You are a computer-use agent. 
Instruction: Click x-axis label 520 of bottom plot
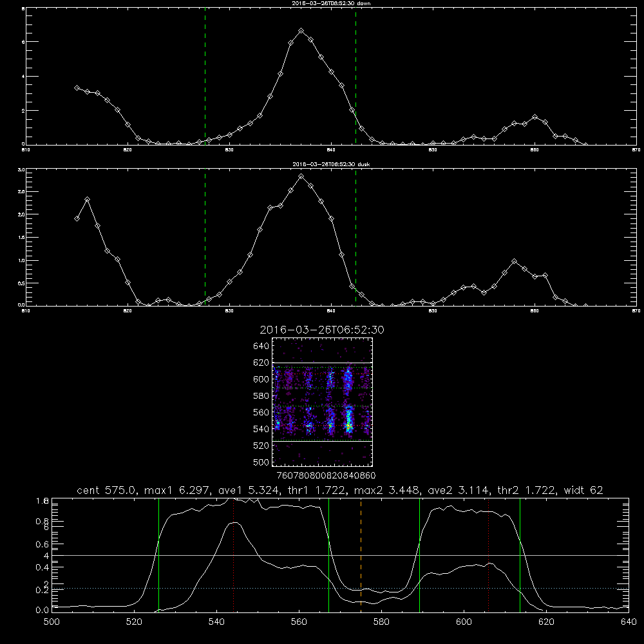coord(134,622)
